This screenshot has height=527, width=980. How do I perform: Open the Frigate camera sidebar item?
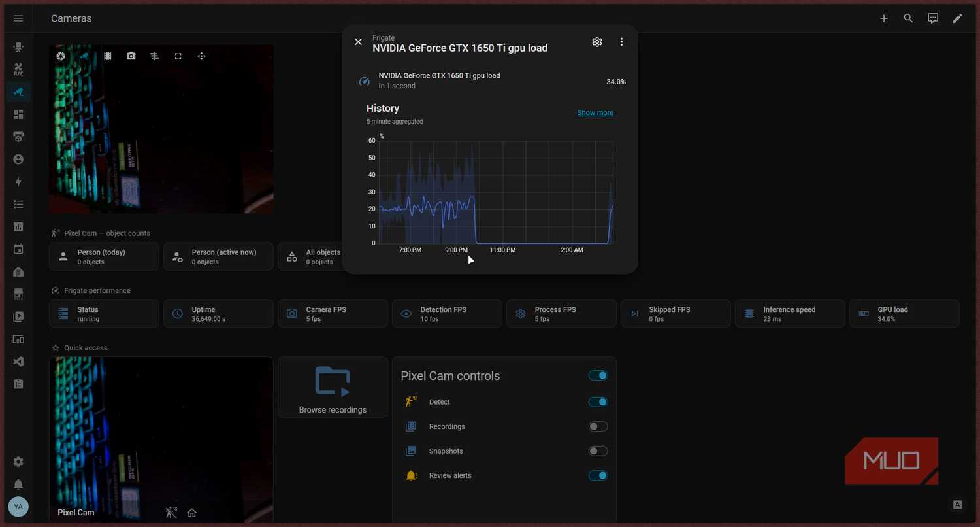pyautogui.click(x=18, y=92)
